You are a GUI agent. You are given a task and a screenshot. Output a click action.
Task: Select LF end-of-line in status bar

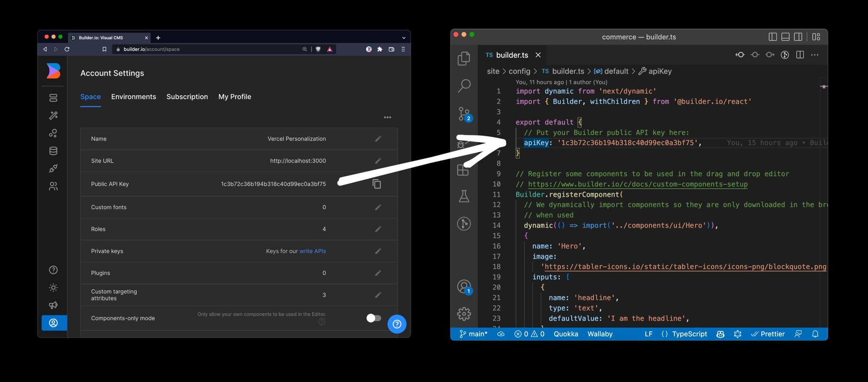(648, 334)
